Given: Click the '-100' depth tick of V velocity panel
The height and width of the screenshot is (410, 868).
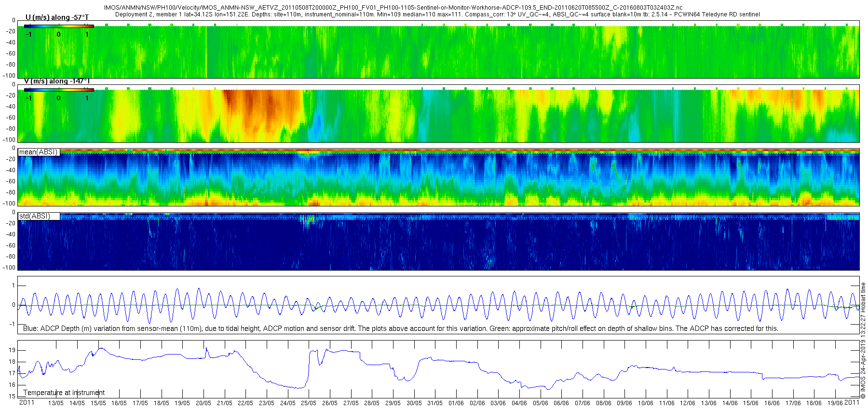Looking at the screenshot, I should point(9,140).
